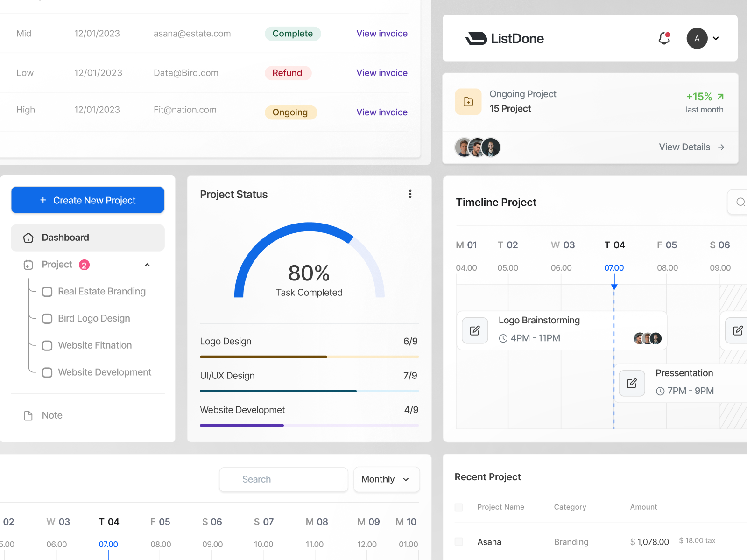Select the Website Fitnation project
747x560 pixels.
(x=94, y=345)
